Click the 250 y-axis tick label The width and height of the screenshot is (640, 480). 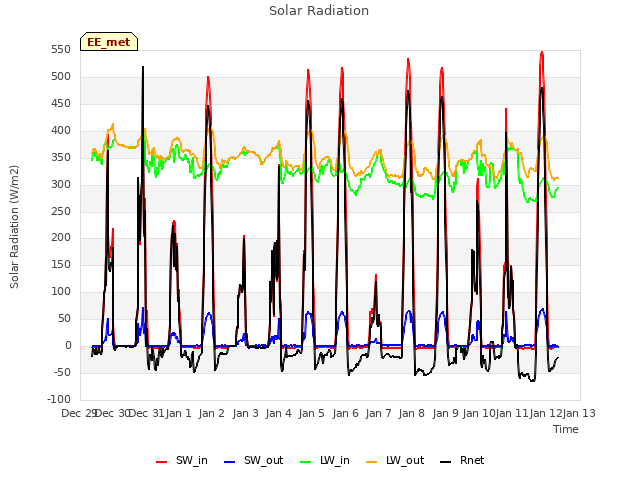[61, 211]
